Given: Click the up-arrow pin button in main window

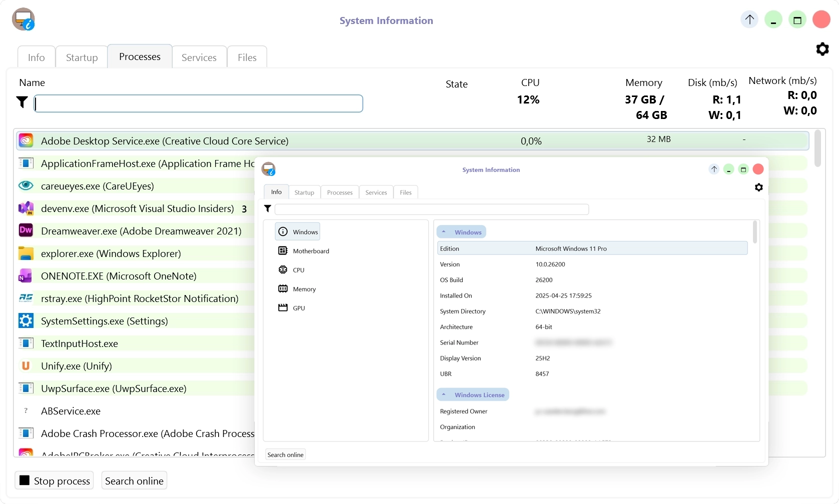Looking at the screenshot, I should click(x=749, y=19).
